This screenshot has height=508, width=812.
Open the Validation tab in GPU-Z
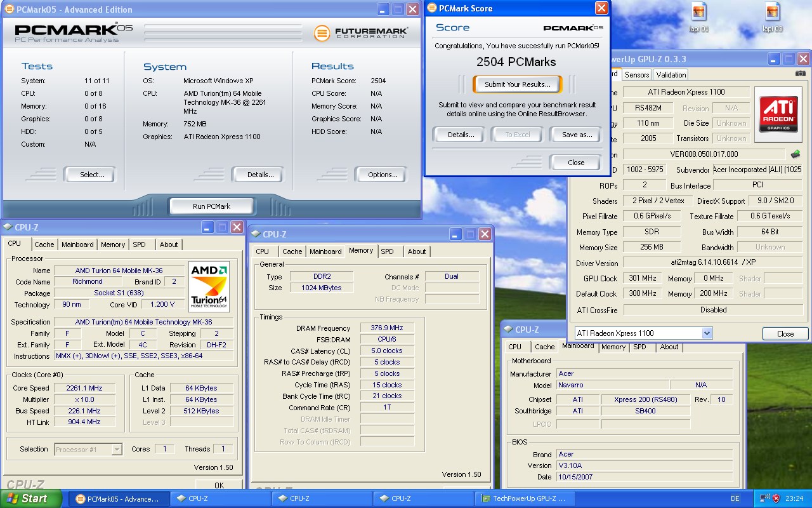pyautogui.click(x=671, y=75)
